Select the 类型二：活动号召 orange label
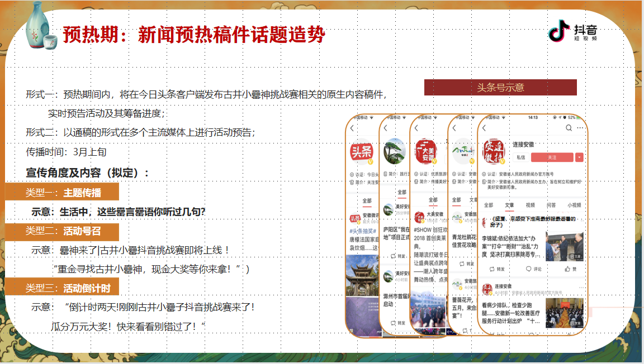 (x=62, y=232)
